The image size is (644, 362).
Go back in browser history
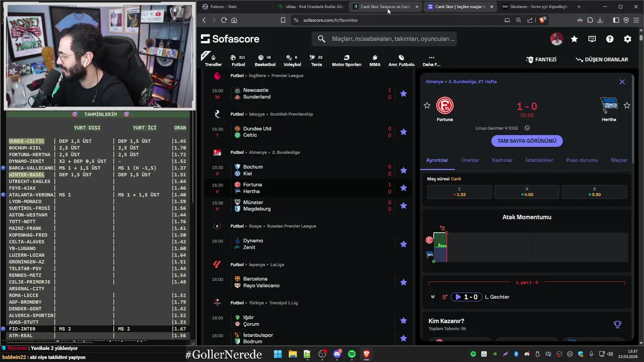click(204, 20)
